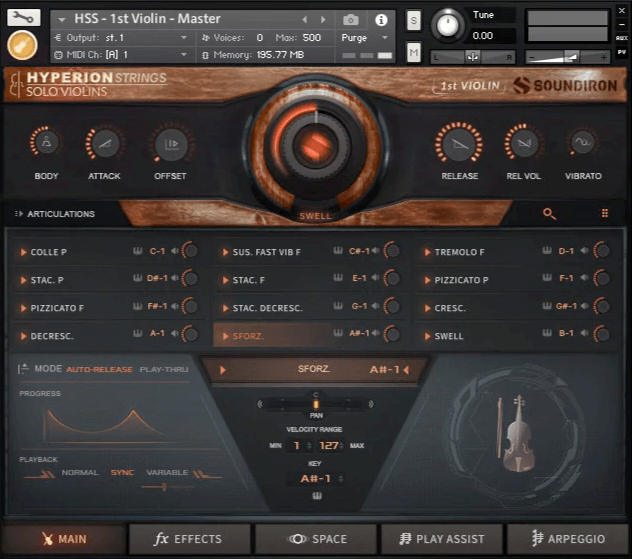
Task: Click the velocity MIN value field
Action: point(297,445)
